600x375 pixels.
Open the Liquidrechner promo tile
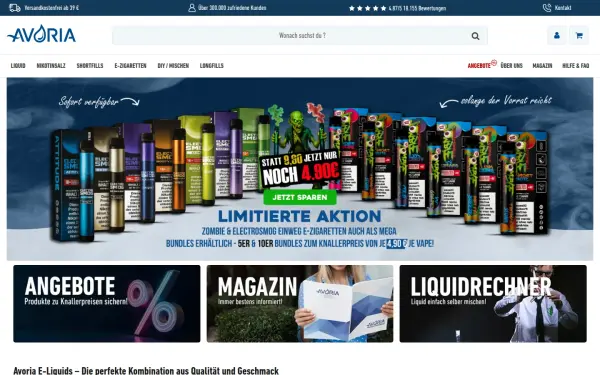click(x=493, y=303)
